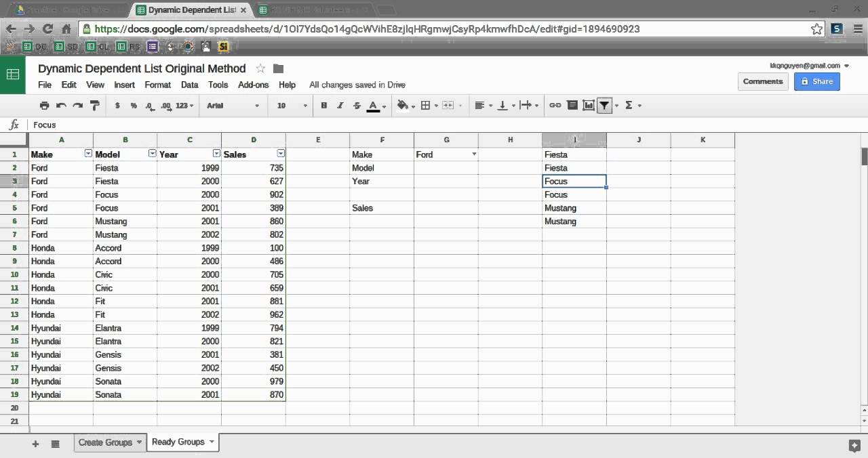Toggle the Filter button
Screen dimensions: 868x458
[x=604, y=105]
